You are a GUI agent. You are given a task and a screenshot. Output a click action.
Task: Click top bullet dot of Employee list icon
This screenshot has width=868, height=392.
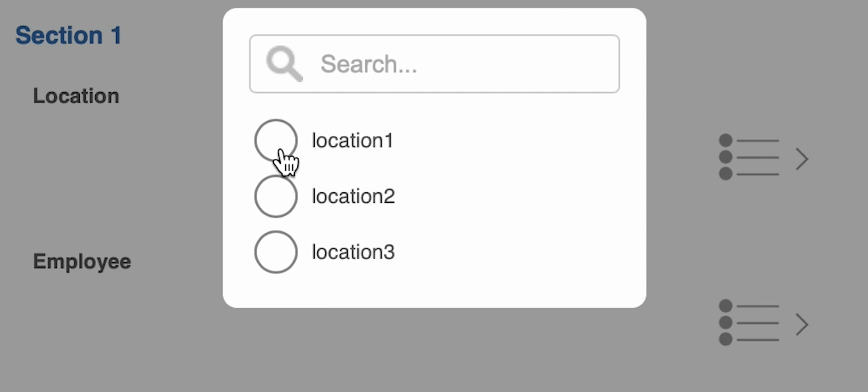pyautogui.click(x=726, y=306)
